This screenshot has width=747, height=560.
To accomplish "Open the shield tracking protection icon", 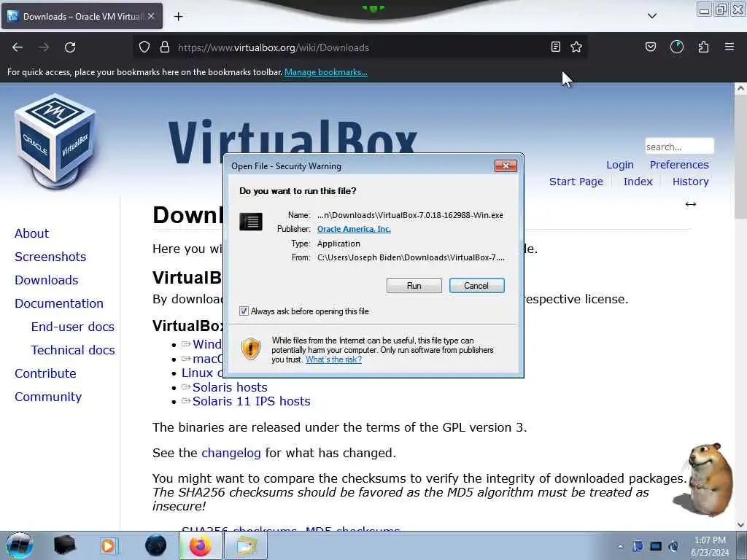I will 144,47.
